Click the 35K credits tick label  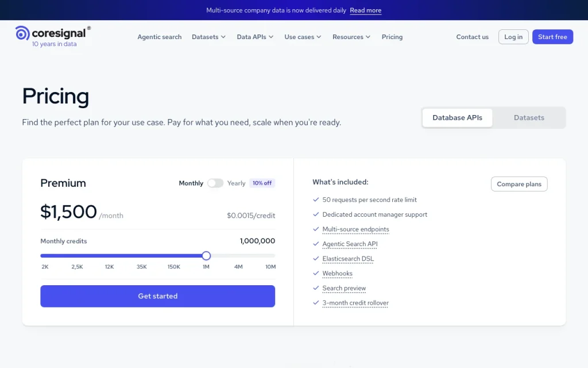[x=141, y=267]
